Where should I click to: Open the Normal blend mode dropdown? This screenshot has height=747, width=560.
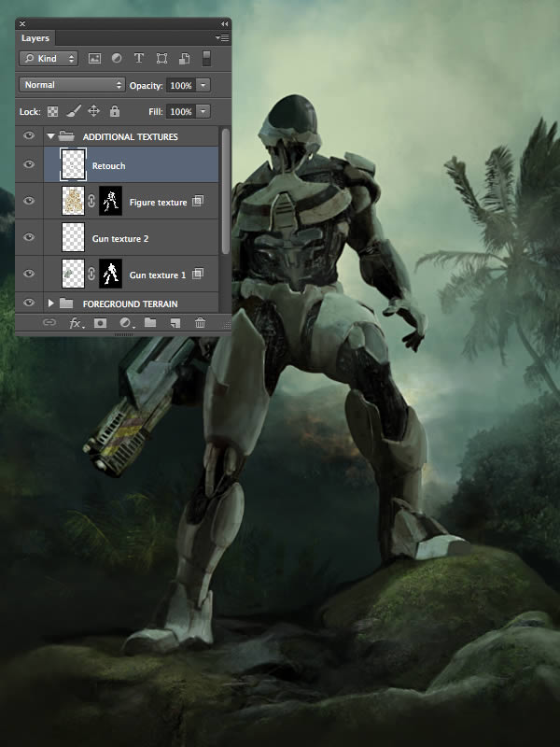tap(72, 85)
